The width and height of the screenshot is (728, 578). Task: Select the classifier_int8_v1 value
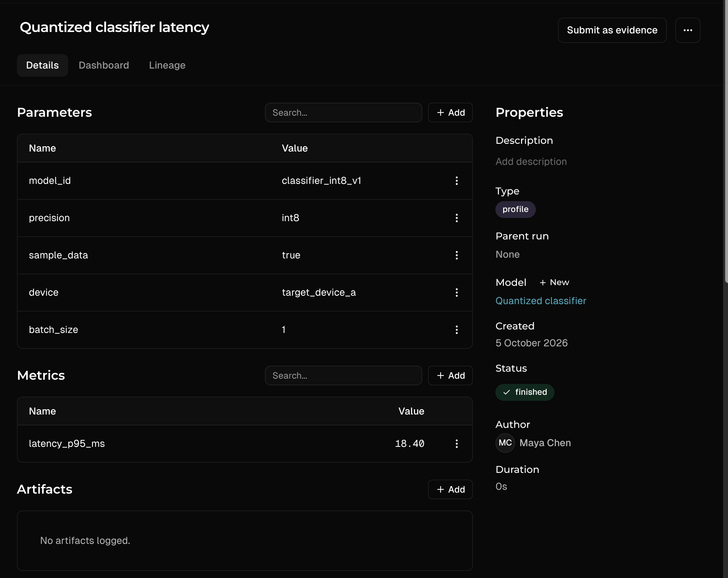click(321, 181)
